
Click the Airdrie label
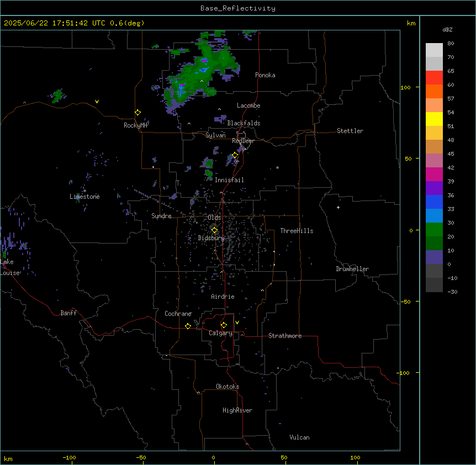pyautogui.click(x=223, y=297)
